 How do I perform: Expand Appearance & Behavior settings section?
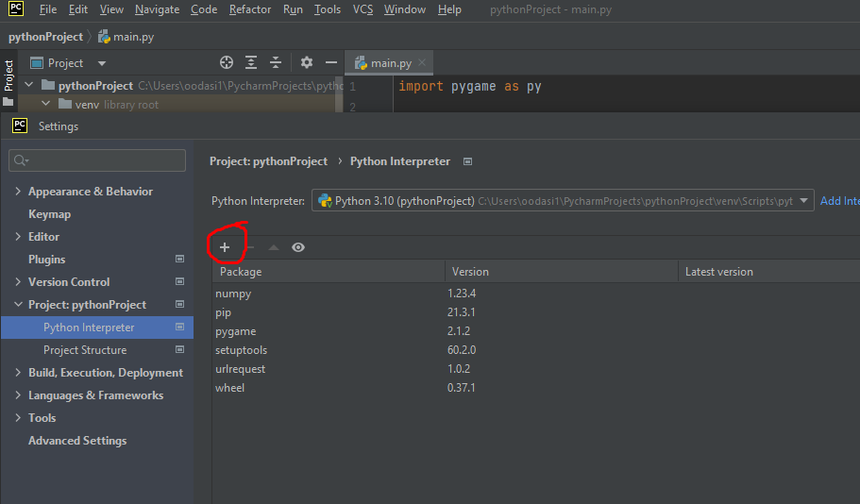point(18,192)
